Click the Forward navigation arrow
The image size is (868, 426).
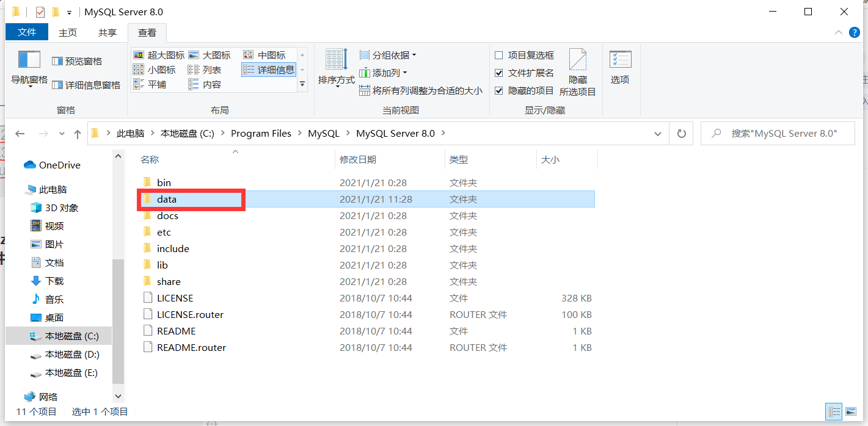(43, 134)
